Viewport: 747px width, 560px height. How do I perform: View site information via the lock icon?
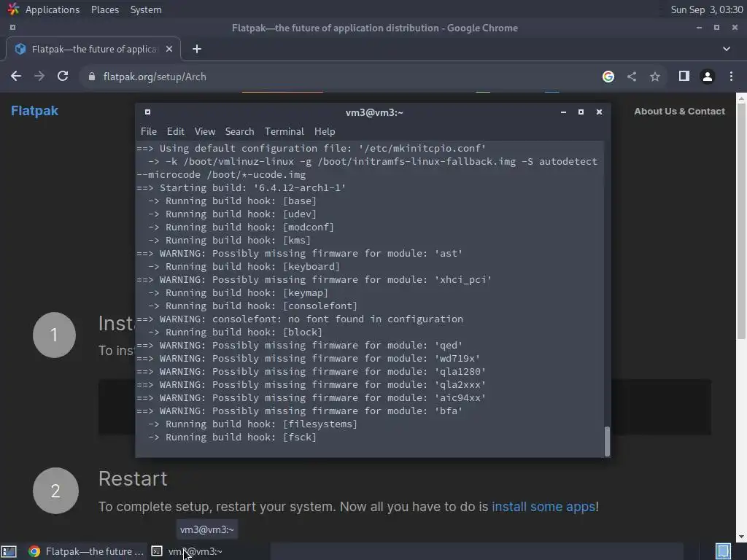(x=91, y=77)
